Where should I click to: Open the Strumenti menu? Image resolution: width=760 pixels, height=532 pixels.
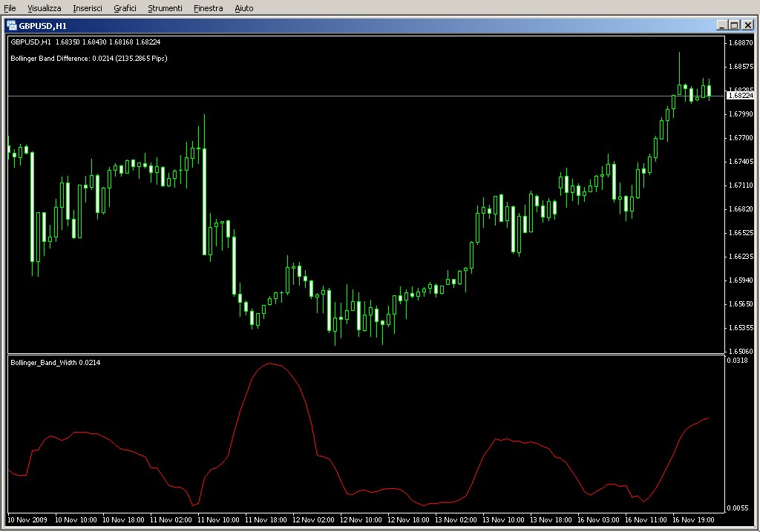pos(165,8)
